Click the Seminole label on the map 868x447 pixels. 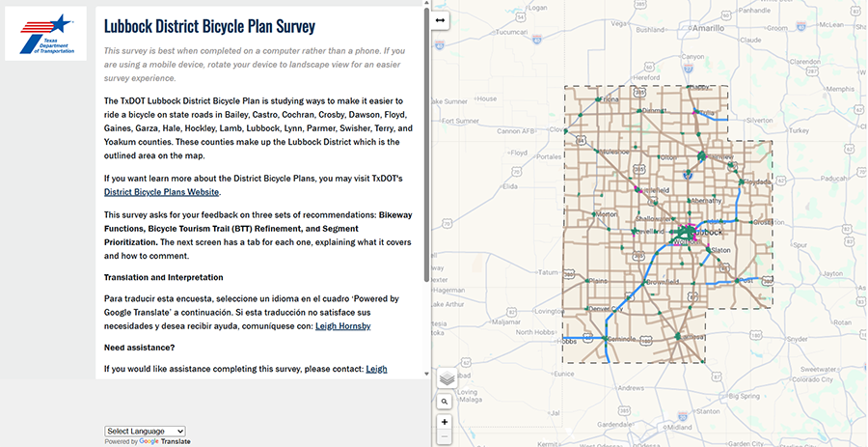(x=622, y=339)
